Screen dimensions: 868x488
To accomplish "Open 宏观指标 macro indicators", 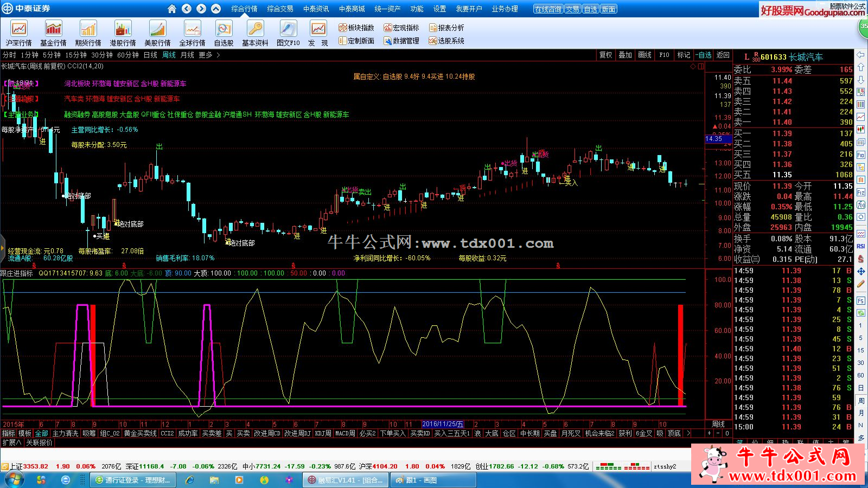I will point(401,28).
